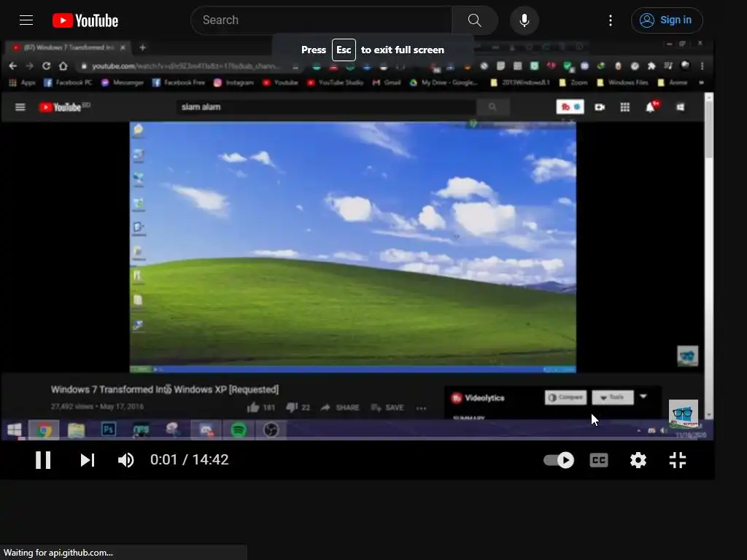The width and height of the screenshot is (747, 560).
Task: Open the recorded Chrome extensions puzzle icon
Action: pyautogui.click(x=651, y=66)
